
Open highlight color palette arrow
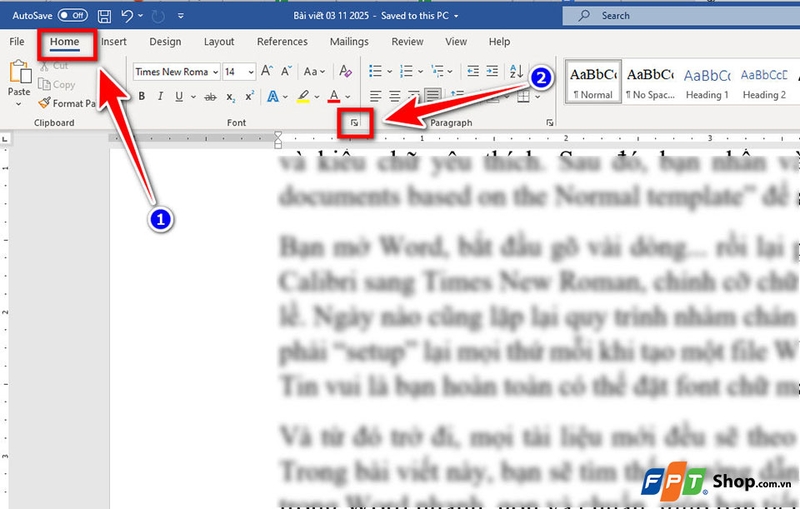coord(317,96)
